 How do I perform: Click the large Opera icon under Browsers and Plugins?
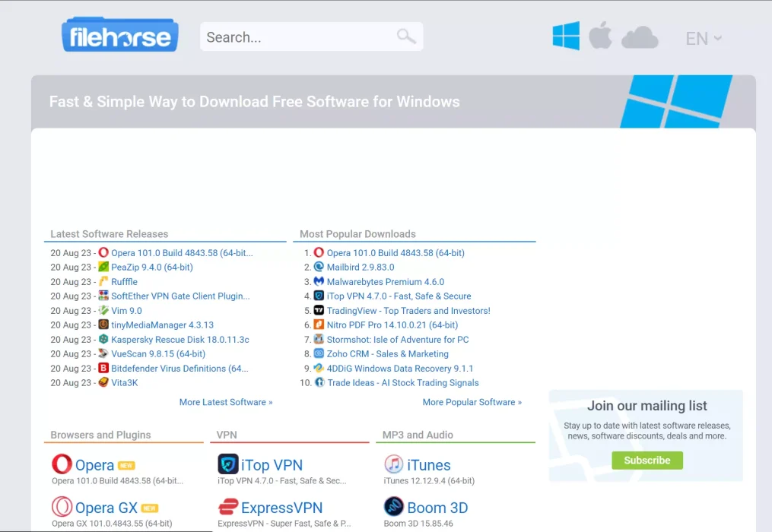coord(62,464)
